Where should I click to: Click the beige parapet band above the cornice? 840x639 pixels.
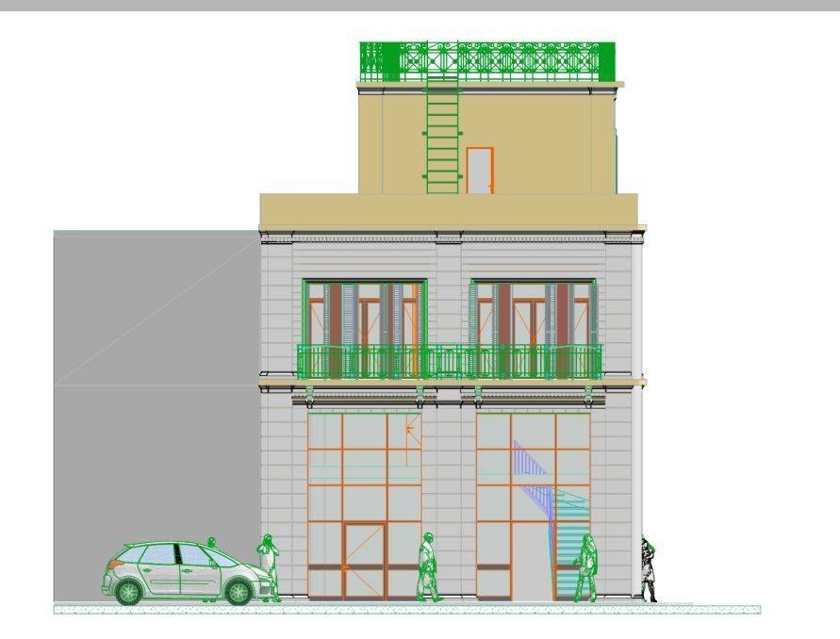pos(449,209)
